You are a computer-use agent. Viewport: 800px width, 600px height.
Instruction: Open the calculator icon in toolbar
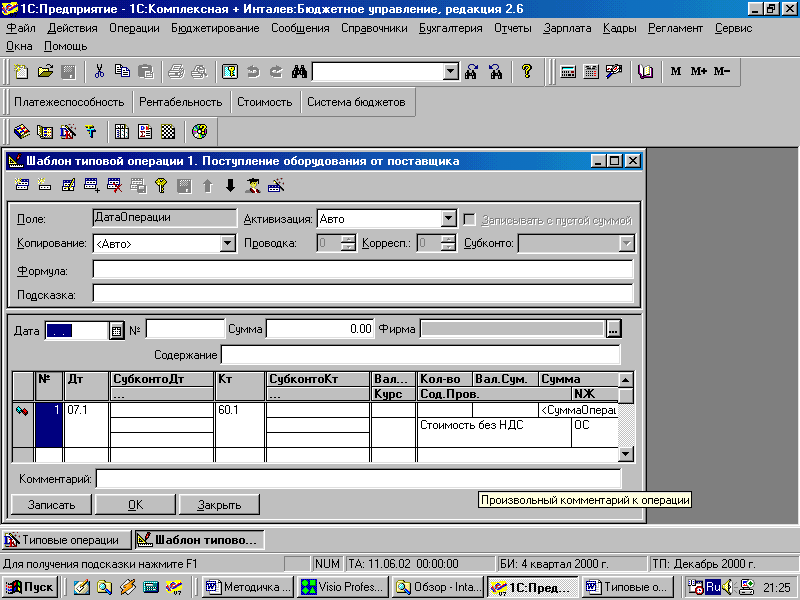click(x=568, y=71)
